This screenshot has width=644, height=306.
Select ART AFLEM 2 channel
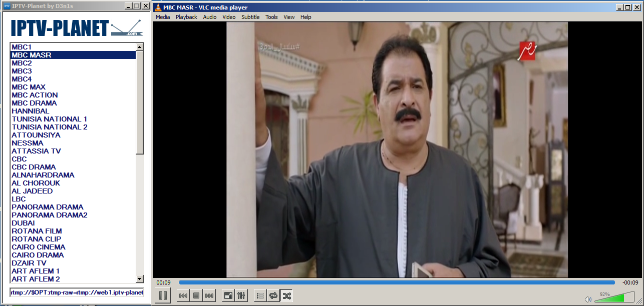(73, 279)
